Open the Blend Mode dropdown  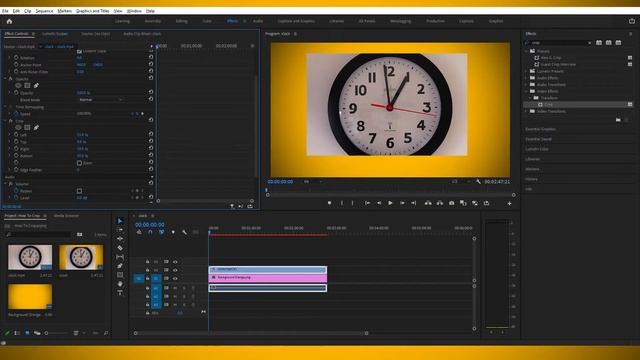point(100,100)
